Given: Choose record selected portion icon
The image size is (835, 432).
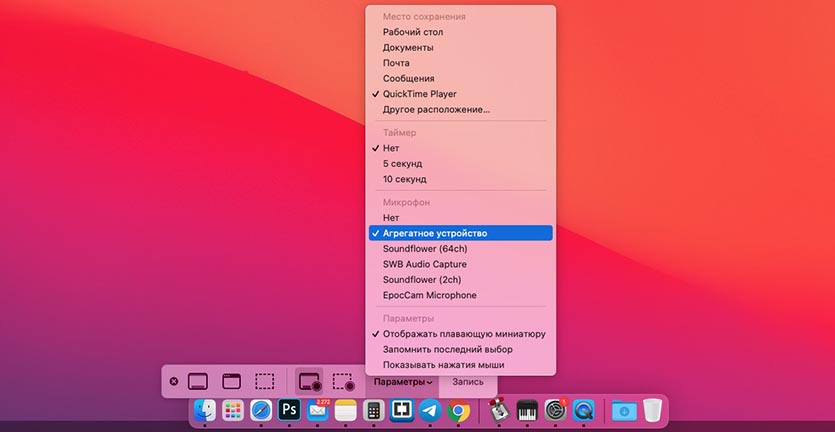Looking at the screenshot, I should click(x=342, y=381).
